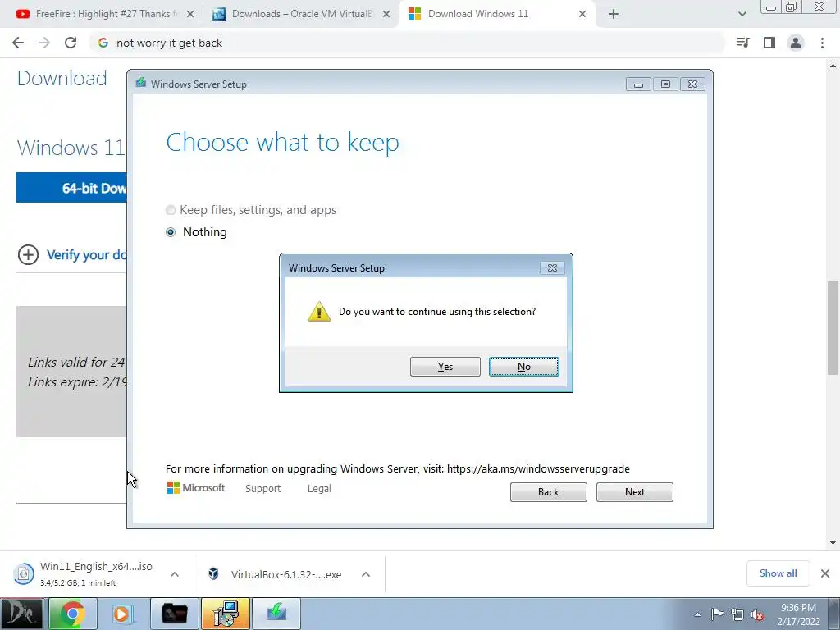This screenshot has width=840, height=630.
Task: Close the FreeFire YouTube tab
Action: pos(190,15)
